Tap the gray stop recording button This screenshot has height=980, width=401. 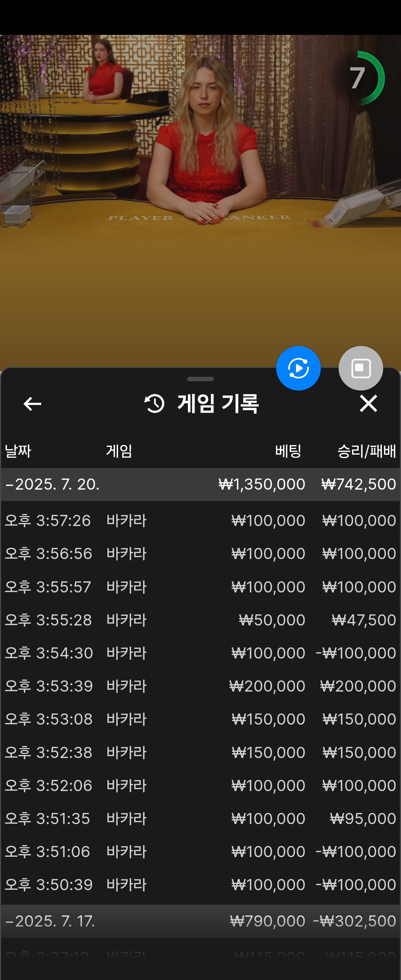pyautogui.click(x=361, y=368)
